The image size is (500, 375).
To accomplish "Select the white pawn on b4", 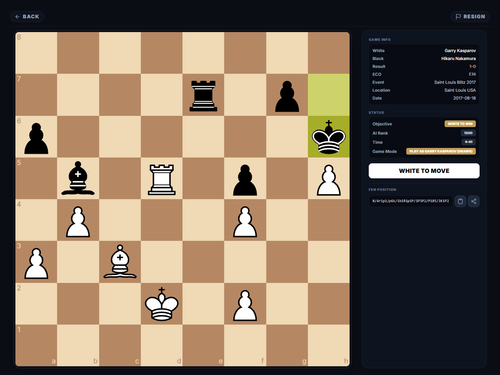I will tap(78, 221).
